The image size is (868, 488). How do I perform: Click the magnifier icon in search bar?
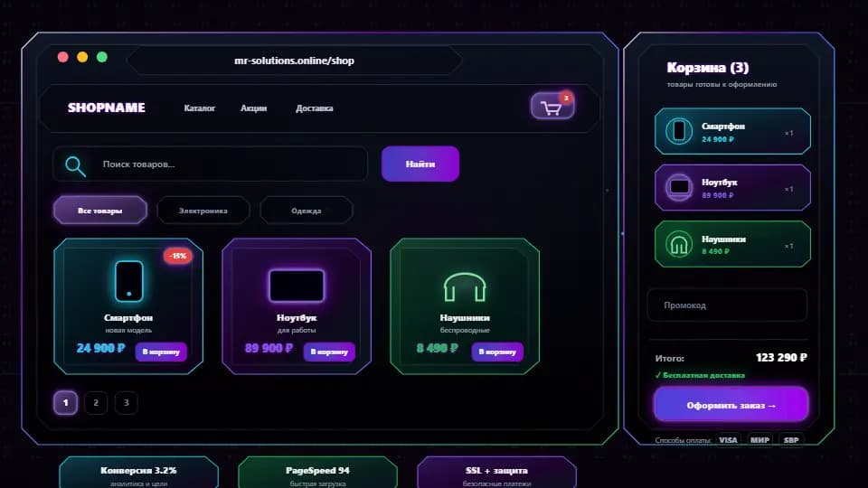(75, 165)
